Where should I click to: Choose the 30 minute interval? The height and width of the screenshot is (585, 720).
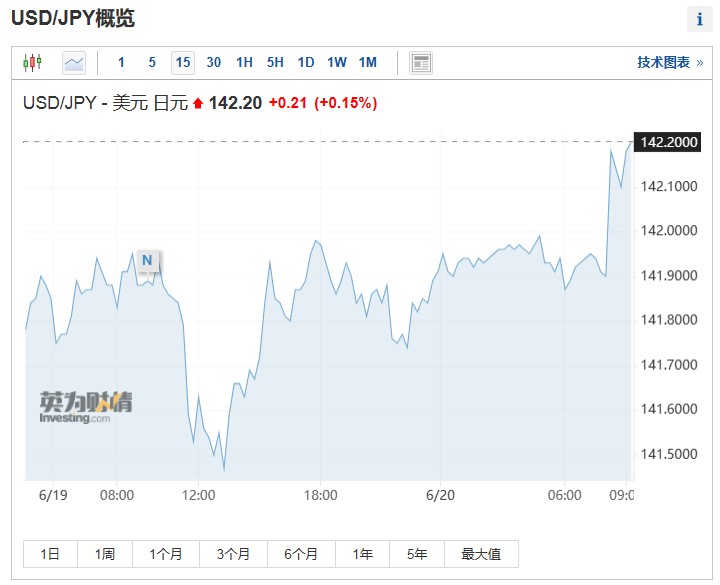coord(214,62)
